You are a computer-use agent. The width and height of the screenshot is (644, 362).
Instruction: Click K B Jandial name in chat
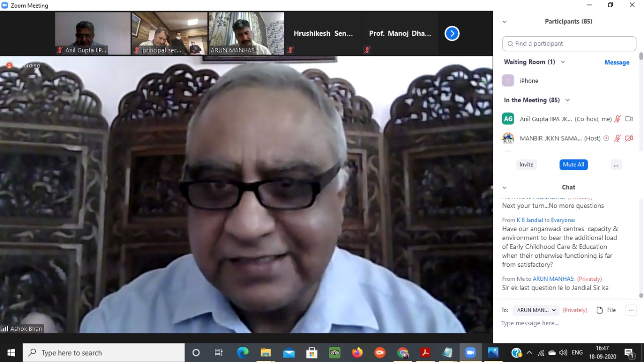point(530,220)
